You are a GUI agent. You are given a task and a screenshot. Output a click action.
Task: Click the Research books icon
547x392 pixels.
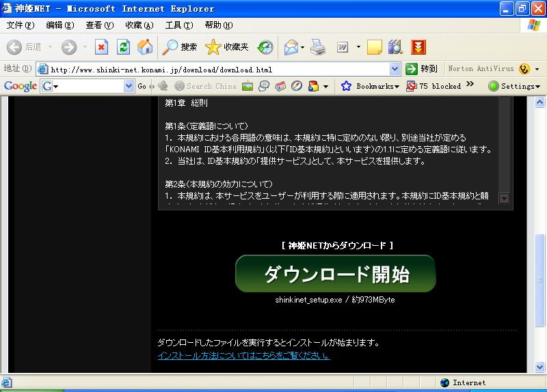396,47
